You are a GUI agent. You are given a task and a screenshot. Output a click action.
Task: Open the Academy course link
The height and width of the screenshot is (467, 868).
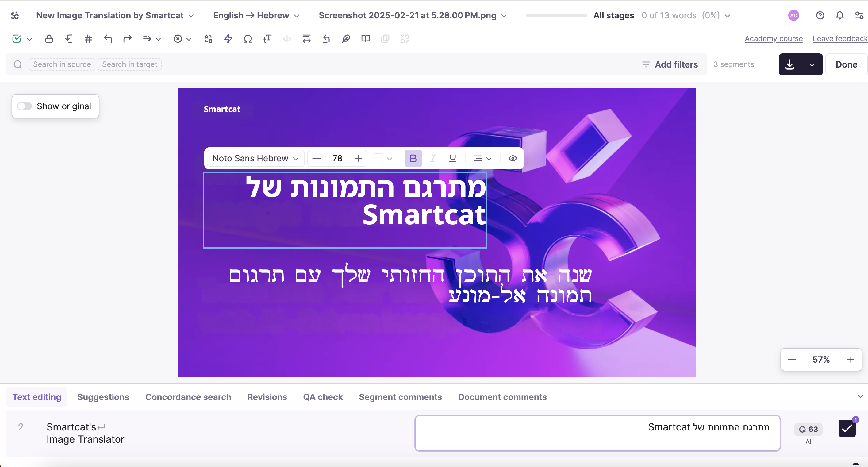coord(774,39)
